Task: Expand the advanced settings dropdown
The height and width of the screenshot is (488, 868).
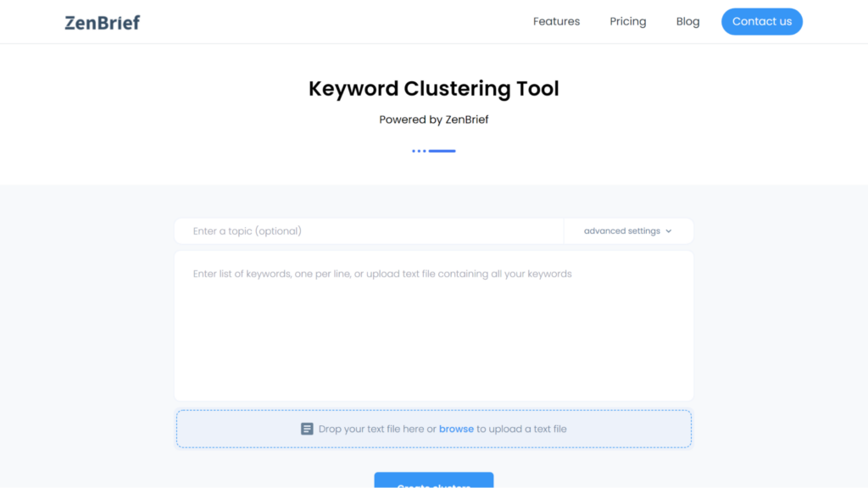Action: coord(628,230)
